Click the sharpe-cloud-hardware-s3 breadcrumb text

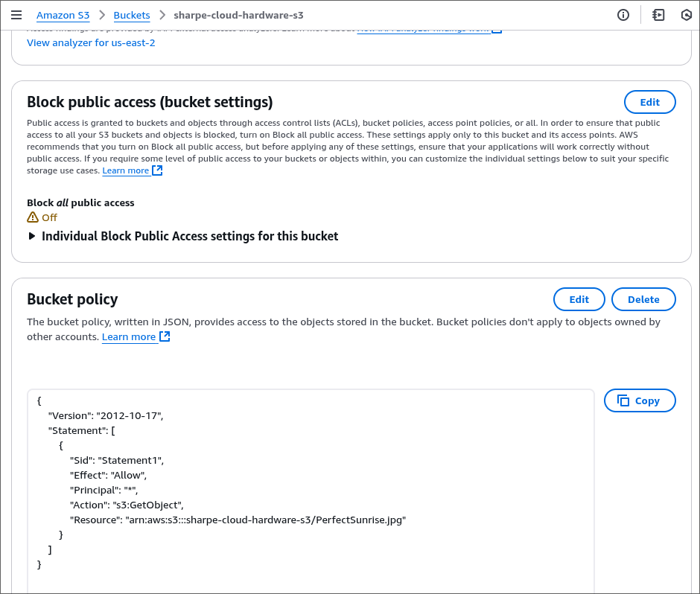pos(238,15)
